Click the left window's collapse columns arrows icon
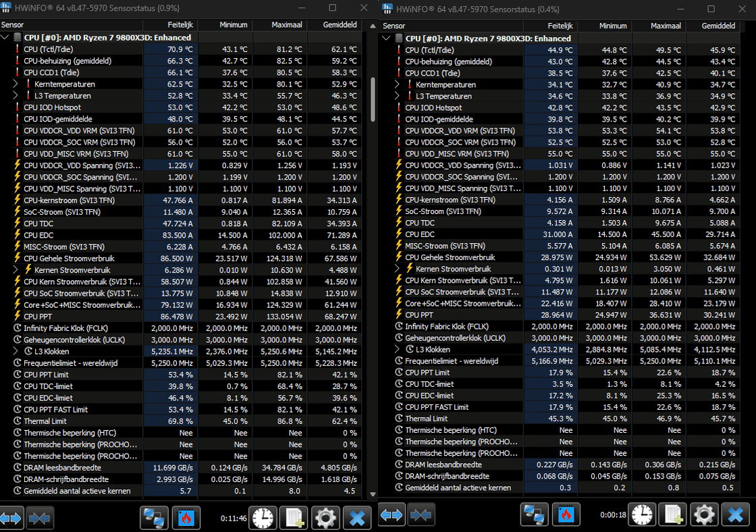The height and width of the screenshot is (532, 756). [x=40, y=518]
